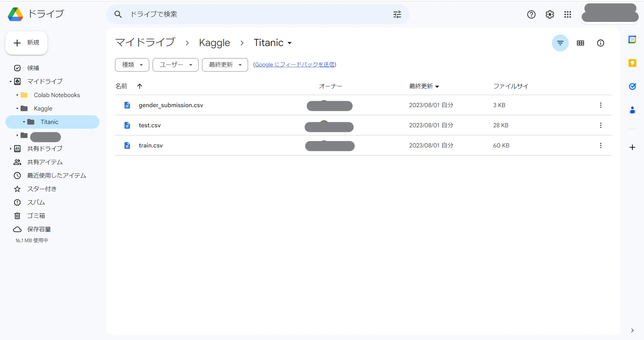This screenshot has height=340, width=644.
Task: Select the gender_submission.csv file name
Action: pyautogui.click(x=171, y=105)
